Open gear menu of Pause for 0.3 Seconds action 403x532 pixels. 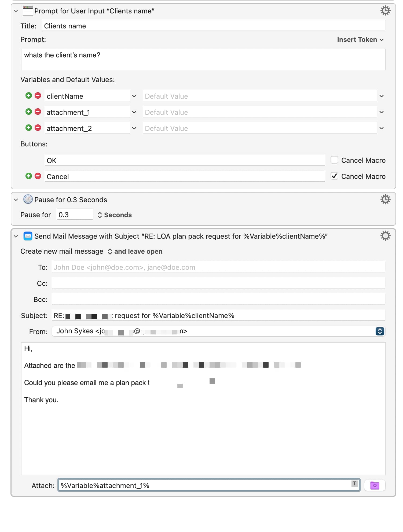pos(385,199)
